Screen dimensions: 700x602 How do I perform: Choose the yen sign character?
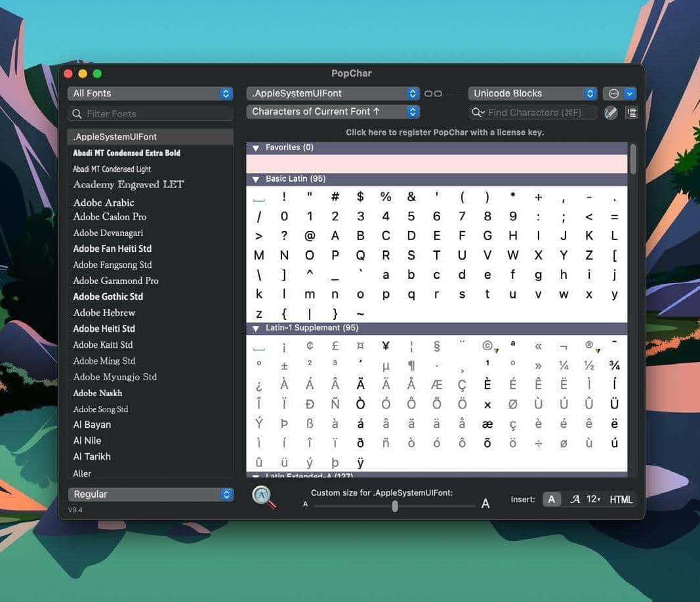[386, 346]
